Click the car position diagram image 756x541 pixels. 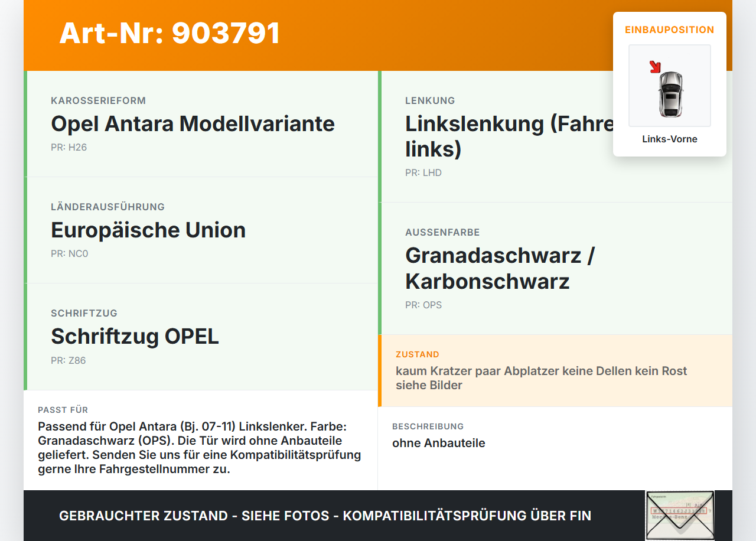point(670,86)
